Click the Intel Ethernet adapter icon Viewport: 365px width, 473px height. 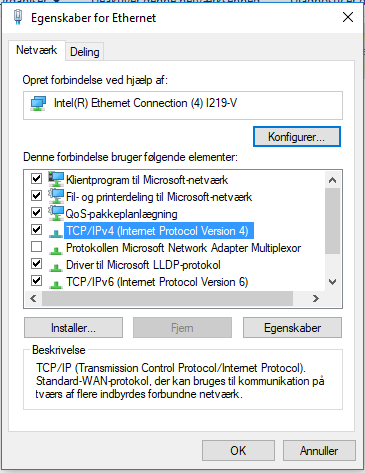(x=38, y=104)
